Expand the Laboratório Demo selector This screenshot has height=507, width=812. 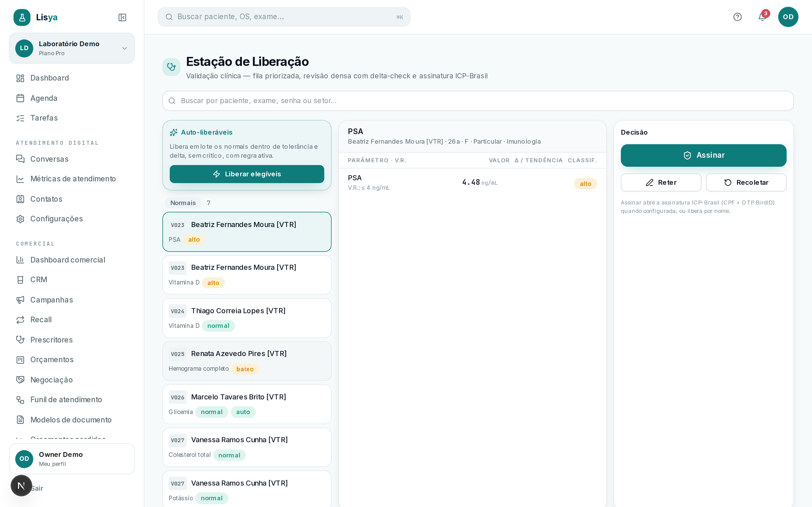[x=72, y=48]
